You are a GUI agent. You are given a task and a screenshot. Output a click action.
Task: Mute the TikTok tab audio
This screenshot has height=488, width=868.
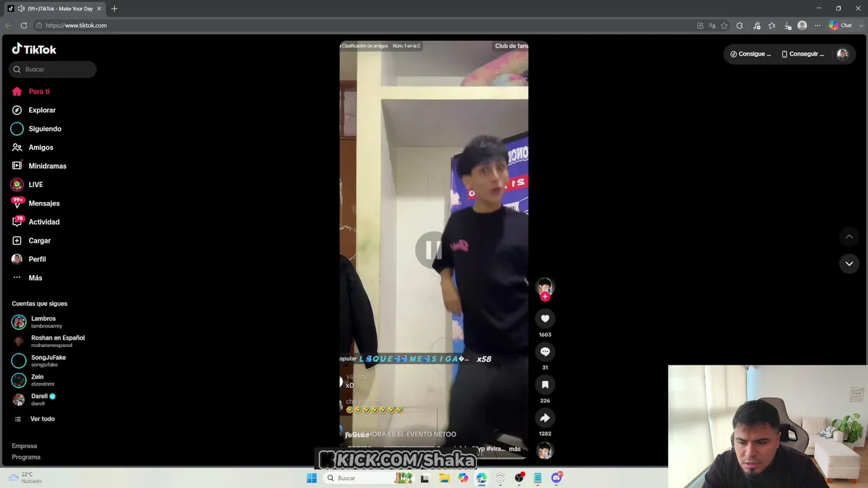pos(21,9)
